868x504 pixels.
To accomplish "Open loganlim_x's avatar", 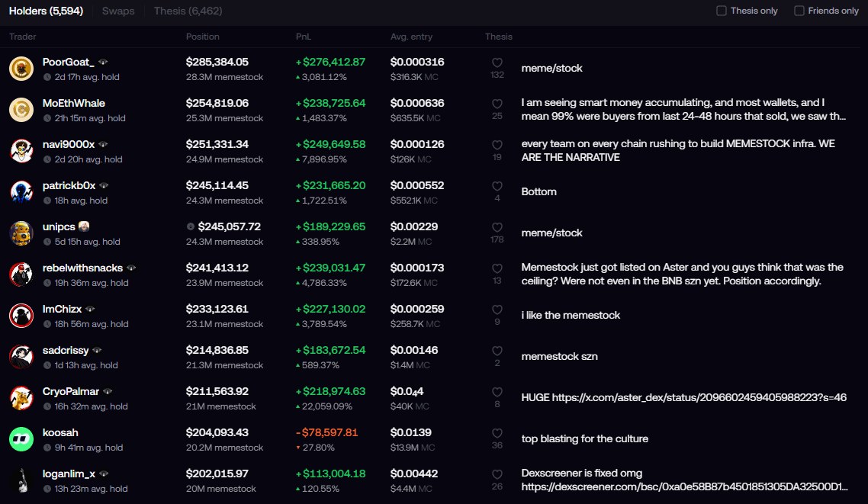I will 21,481.
